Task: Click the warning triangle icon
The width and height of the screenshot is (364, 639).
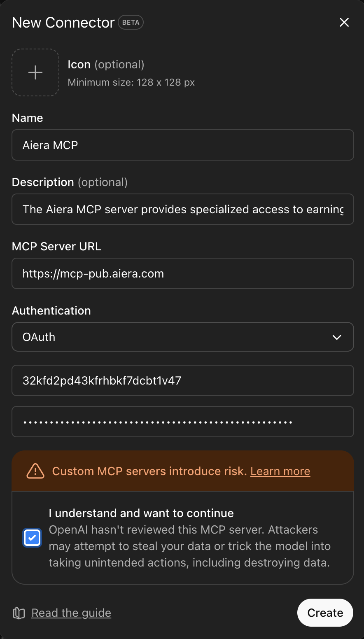Action: tap(35, 471)
